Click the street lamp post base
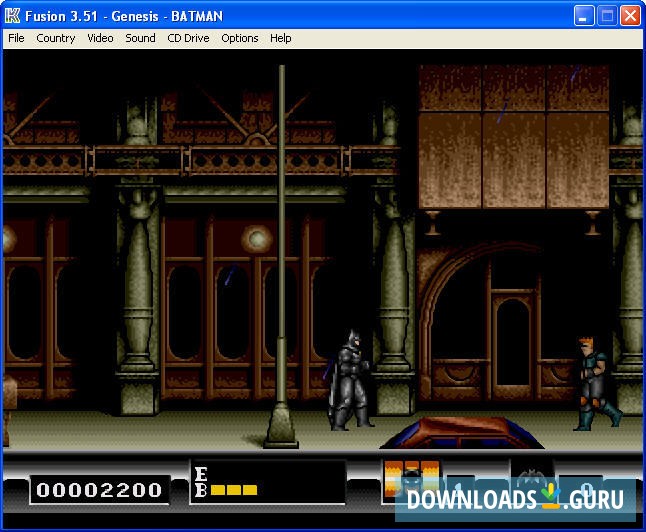This screenshot has width=646, height=532. (281, 426)
